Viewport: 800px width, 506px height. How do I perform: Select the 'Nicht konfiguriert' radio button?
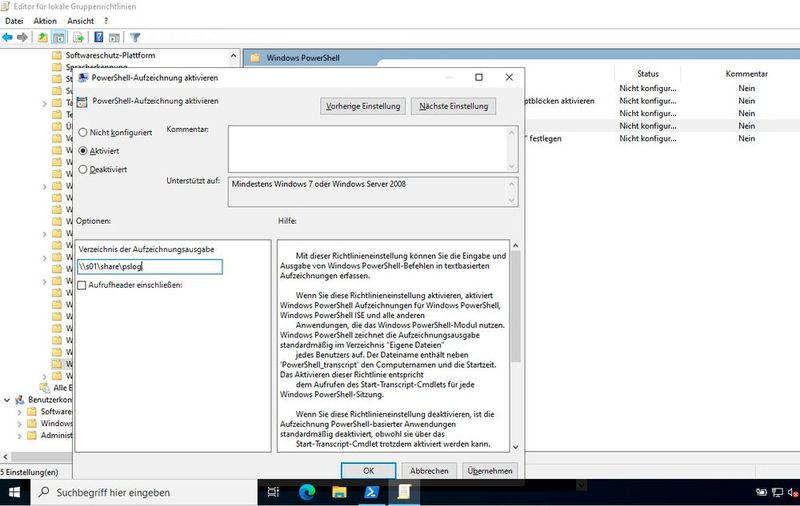83,132
